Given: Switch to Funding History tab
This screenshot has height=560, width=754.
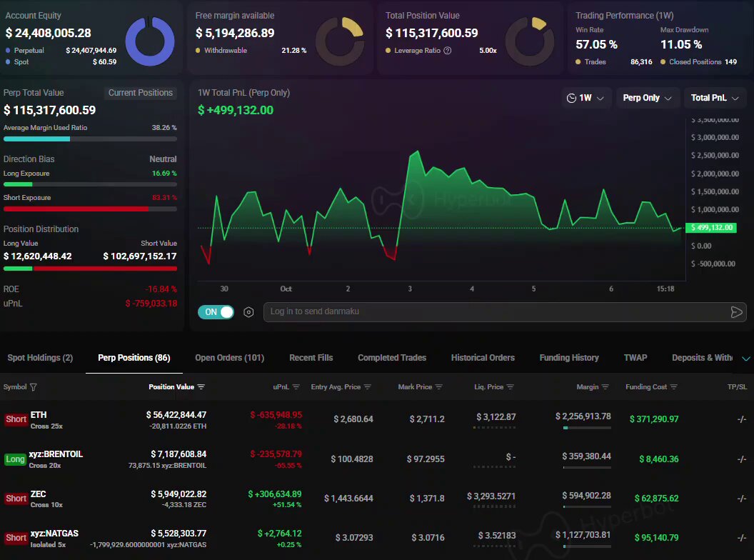Looking at the screenshot, I should click(x=569, y=358).
